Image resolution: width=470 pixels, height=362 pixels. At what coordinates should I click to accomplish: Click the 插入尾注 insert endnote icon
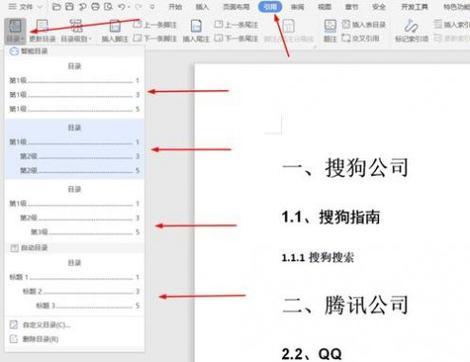coord(196,31)
